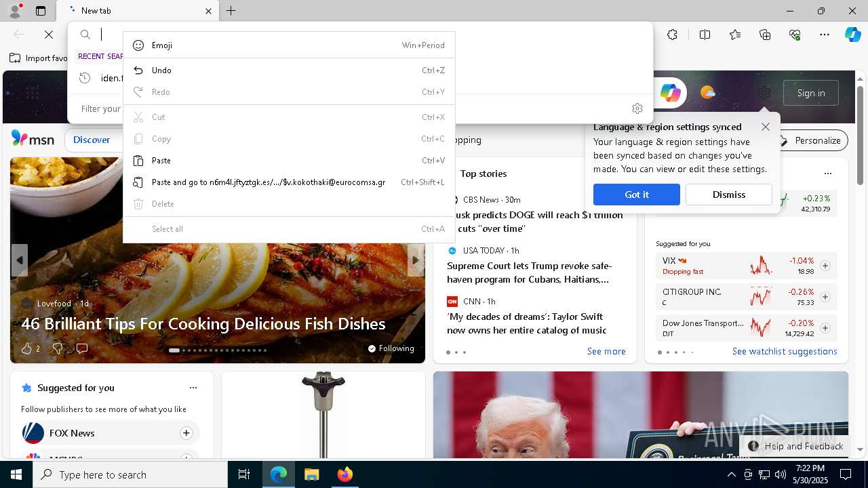Open File Explorer from taskbar
The height and width of the screenshot is (488, 868).
click(x=311, y=474)
